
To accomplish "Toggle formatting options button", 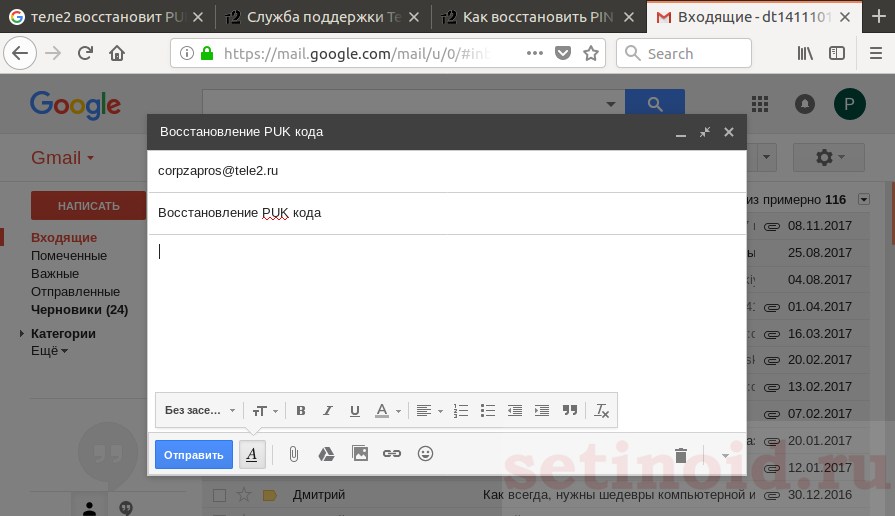I will pos(252,454).
